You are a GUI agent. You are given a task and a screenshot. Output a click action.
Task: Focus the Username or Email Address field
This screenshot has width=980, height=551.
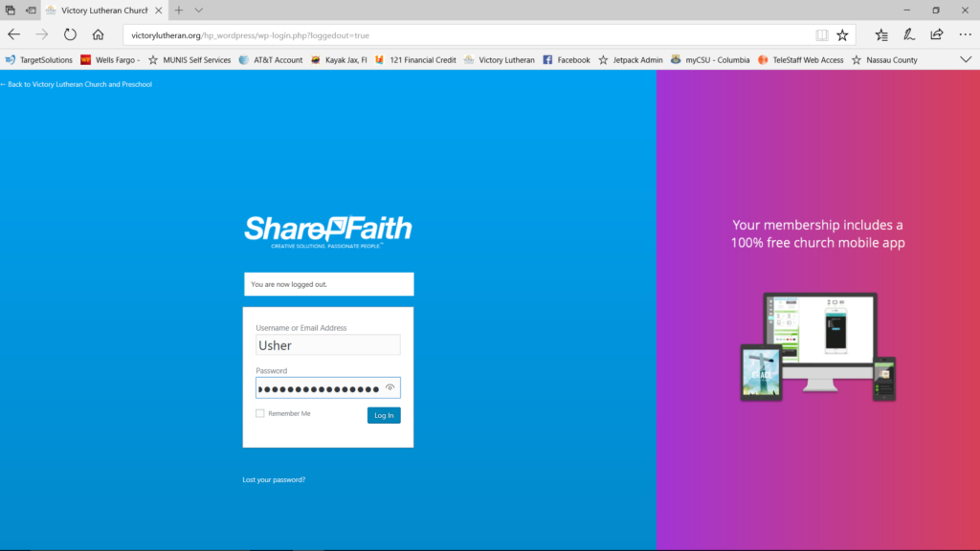(x=328, y=344)
